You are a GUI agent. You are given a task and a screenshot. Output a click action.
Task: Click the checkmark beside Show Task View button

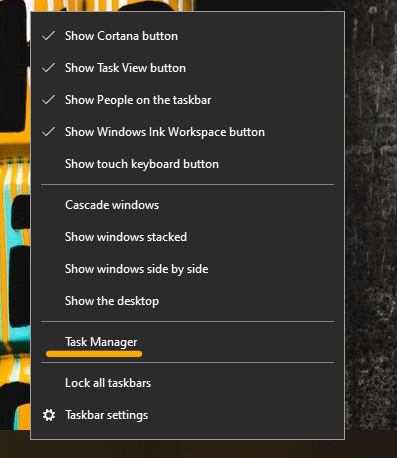coord(49,68)
